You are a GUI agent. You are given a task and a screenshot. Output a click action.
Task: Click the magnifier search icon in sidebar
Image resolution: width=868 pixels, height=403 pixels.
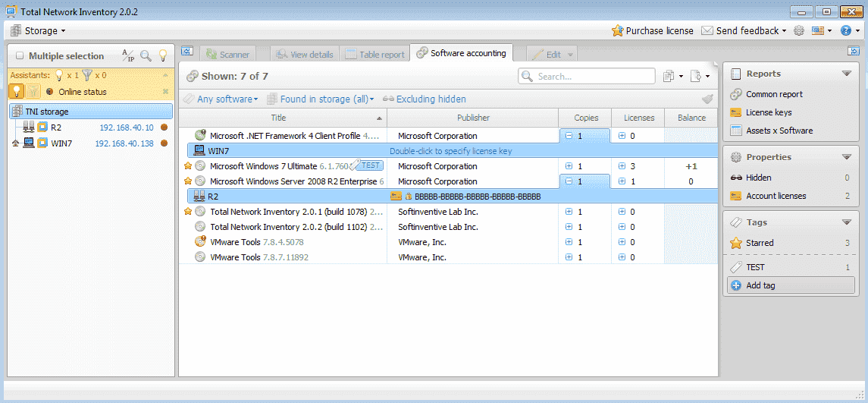point(146,55)
